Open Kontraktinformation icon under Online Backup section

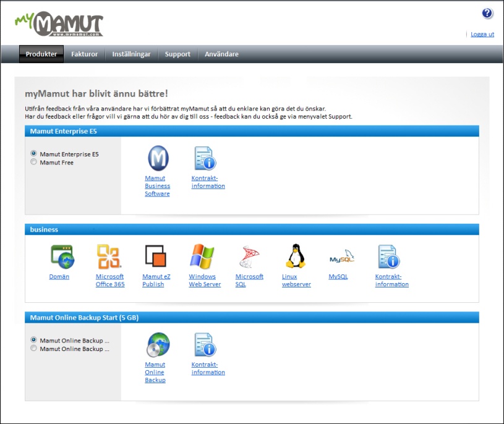pos(205,345)
